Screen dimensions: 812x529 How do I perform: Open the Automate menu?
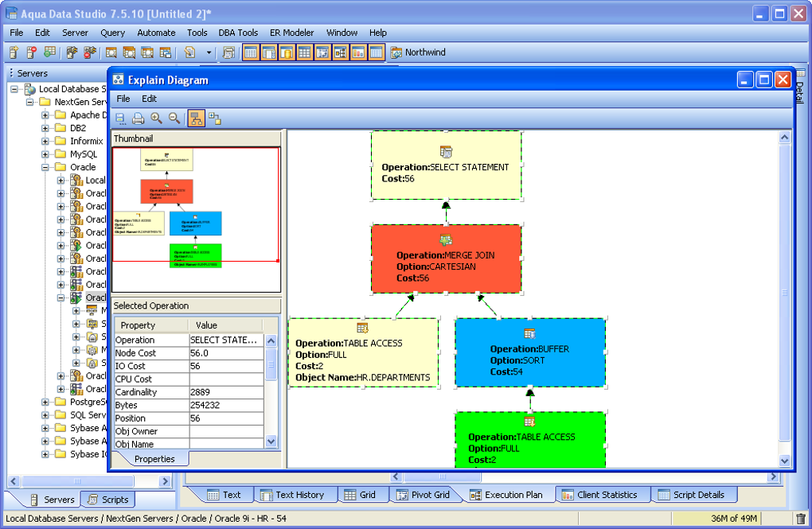pos(156,33)
